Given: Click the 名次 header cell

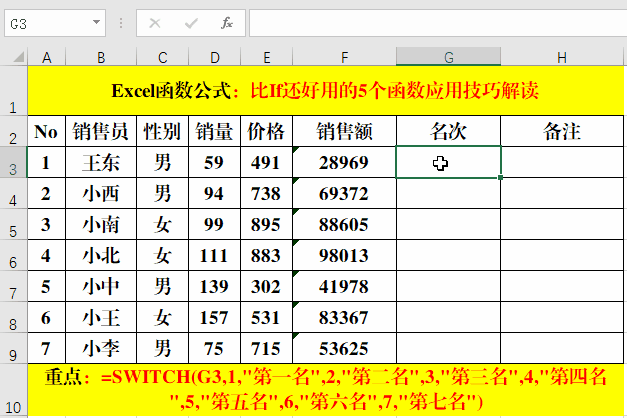Looking at the screenshot, I should (x=449, y=131).
